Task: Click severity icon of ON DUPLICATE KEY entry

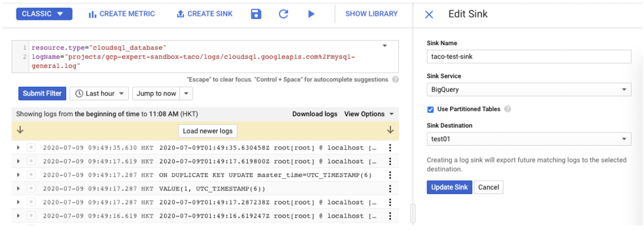Action: [x=31, y=175]
